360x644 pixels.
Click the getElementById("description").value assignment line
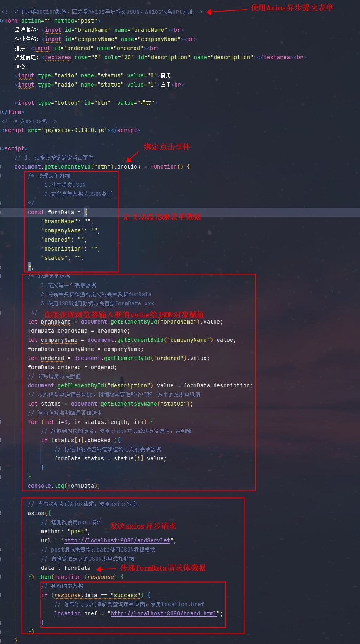point(140,385)
